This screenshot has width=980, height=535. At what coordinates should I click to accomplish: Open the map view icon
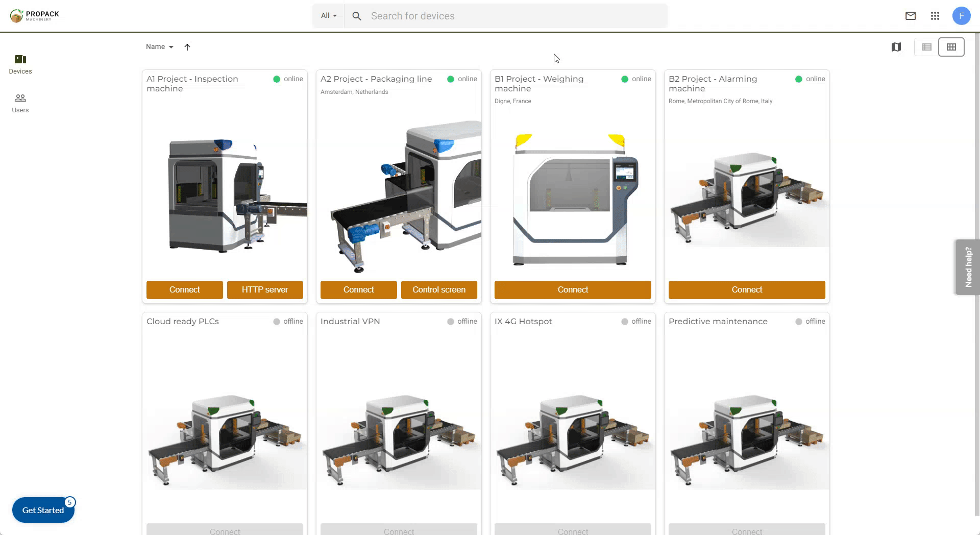click(x=896, y=47)
